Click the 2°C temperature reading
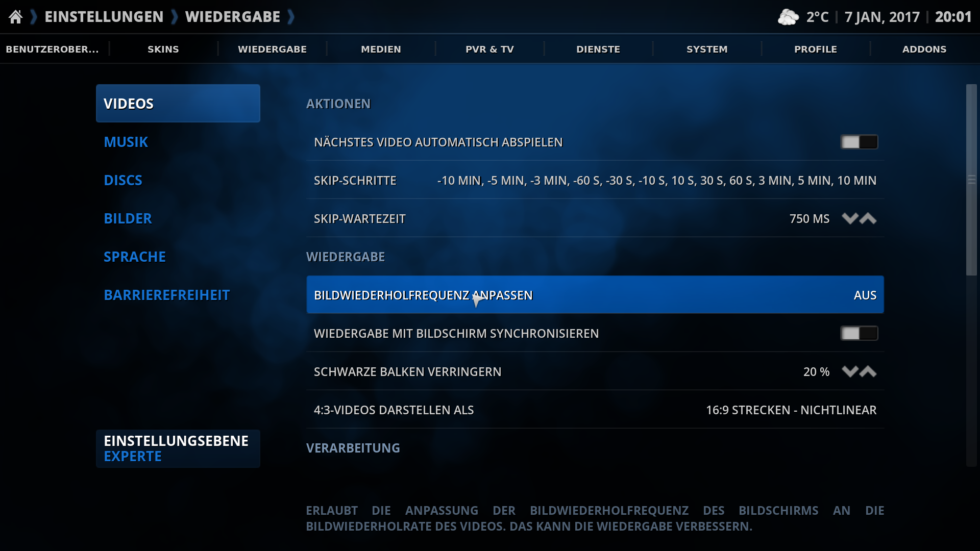The image size is (980, 551). tap(817, 17)
